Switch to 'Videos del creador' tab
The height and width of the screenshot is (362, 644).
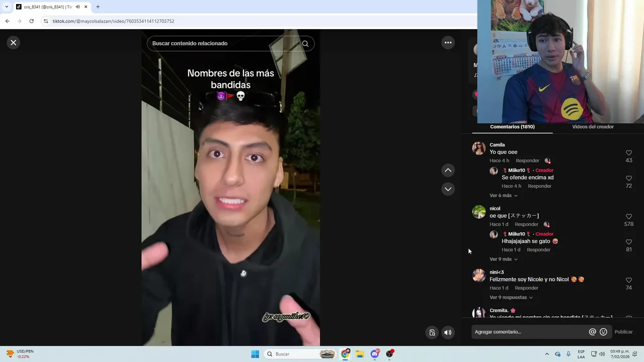point(593,127)
